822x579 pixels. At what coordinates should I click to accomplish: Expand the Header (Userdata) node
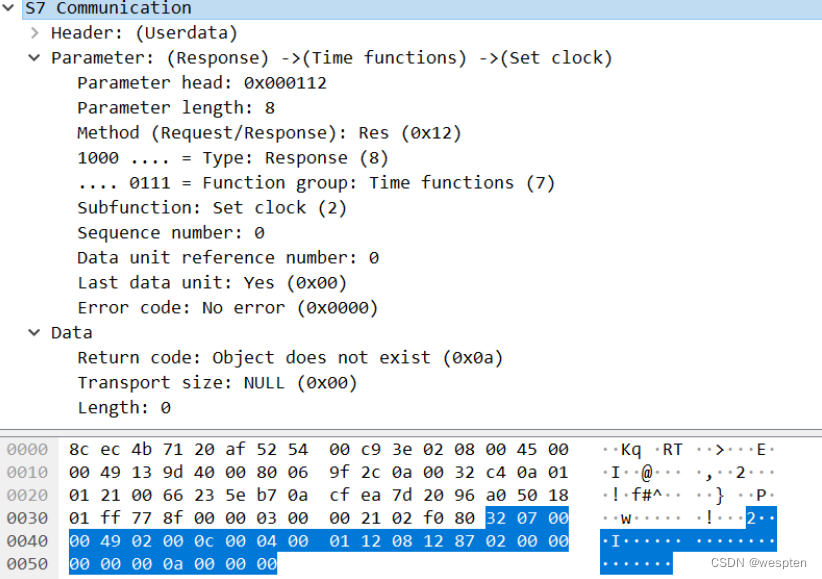[36, 33]
